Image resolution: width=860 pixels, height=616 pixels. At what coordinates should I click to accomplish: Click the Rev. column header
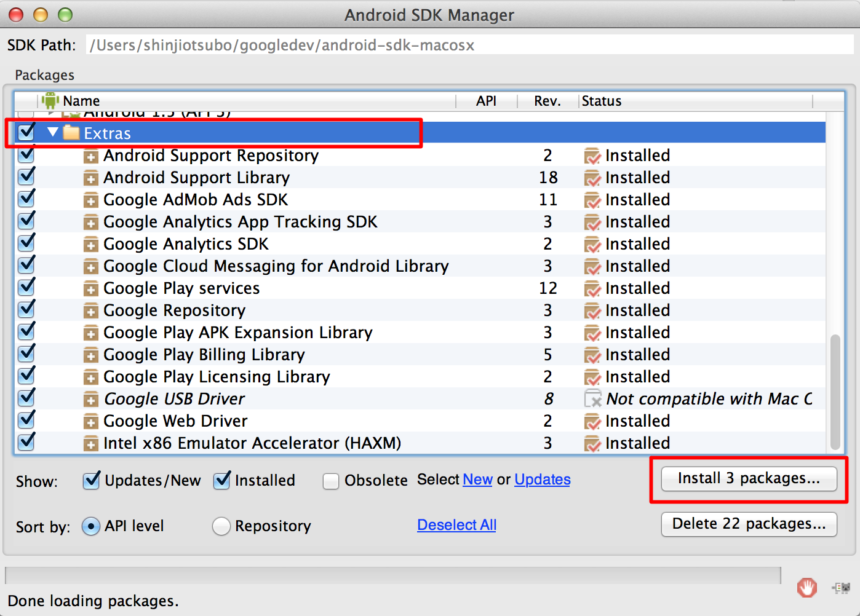coord(547,101)
